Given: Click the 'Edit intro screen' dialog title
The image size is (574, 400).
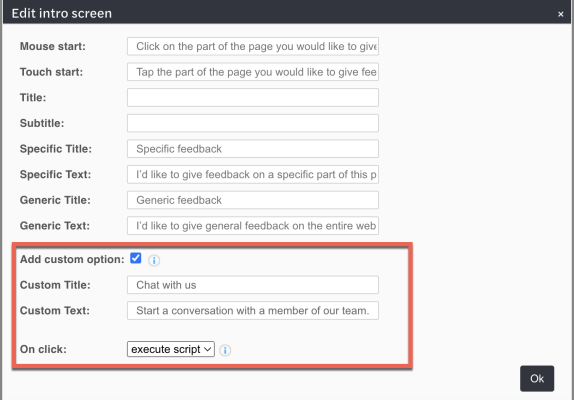Looking at the screenshot, I should [62, 14].
